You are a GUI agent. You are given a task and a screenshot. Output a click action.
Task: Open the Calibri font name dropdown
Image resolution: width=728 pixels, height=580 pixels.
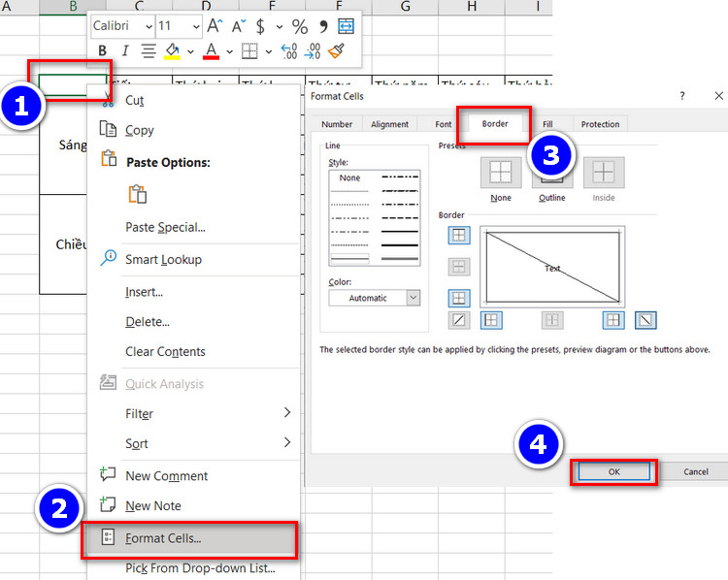149,26
